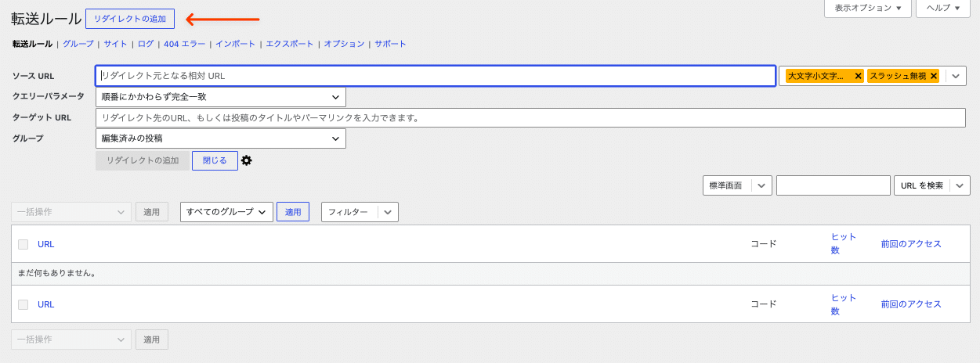Switch to the オプション tab

click(344, 44)
